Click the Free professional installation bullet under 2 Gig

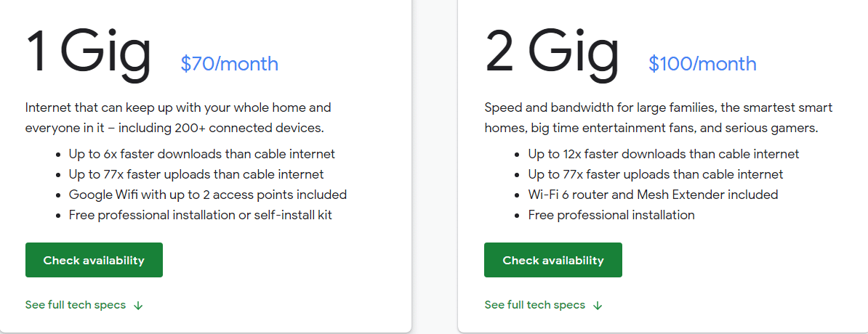(611, 215)
